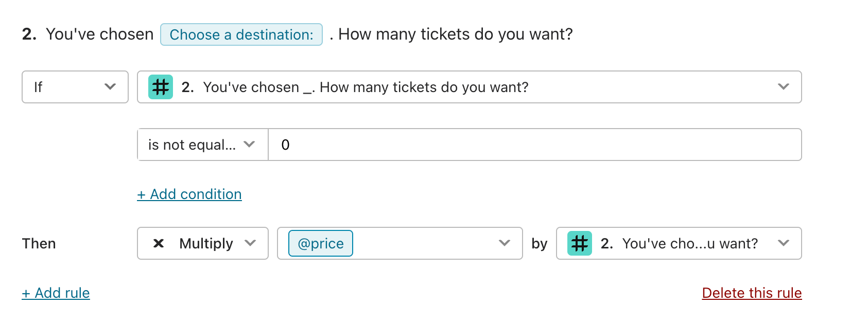Viewport: 868px width, 323px height.
Task: Click the chevron in the by-value selector
Action: tap(783, 243)
